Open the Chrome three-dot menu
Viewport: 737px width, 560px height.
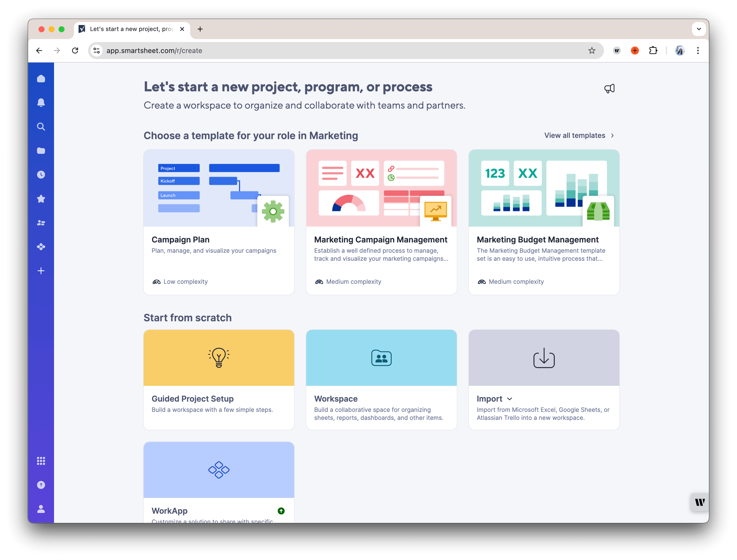[x=698, y=50]
